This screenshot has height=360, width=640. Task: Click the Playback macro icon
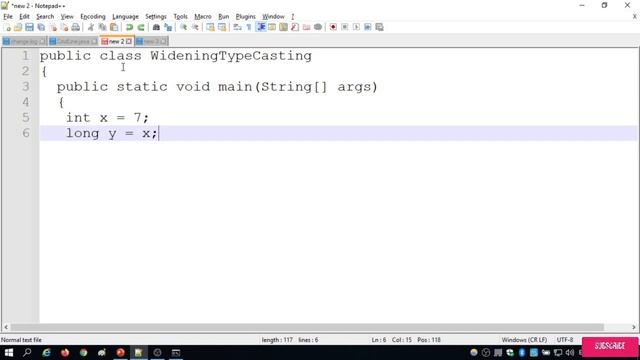tap(356, 27)
